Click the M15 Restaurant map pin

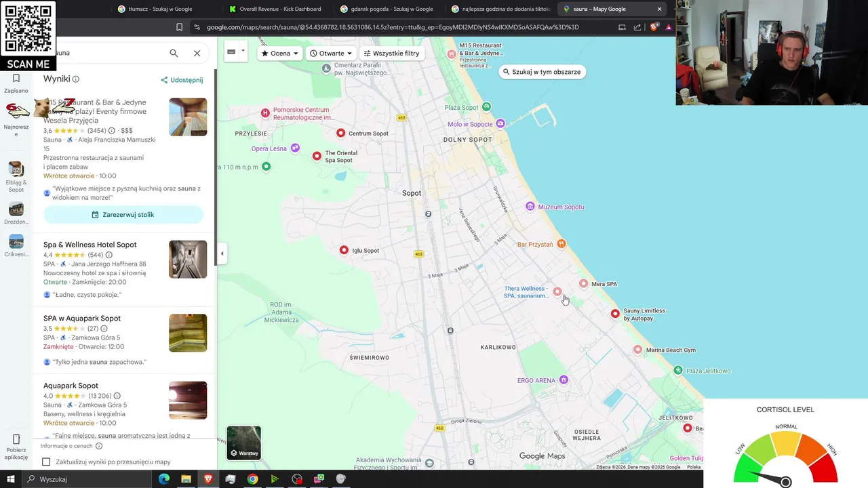click(452, 54)
